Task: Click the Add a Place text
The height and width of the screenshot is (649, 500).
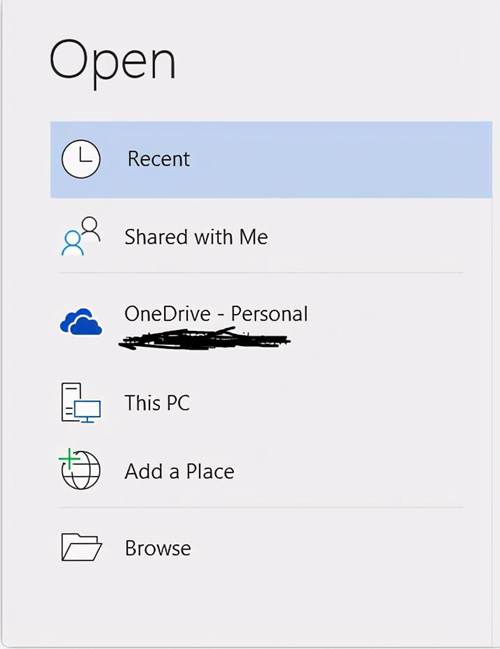Action: [180, 471]
